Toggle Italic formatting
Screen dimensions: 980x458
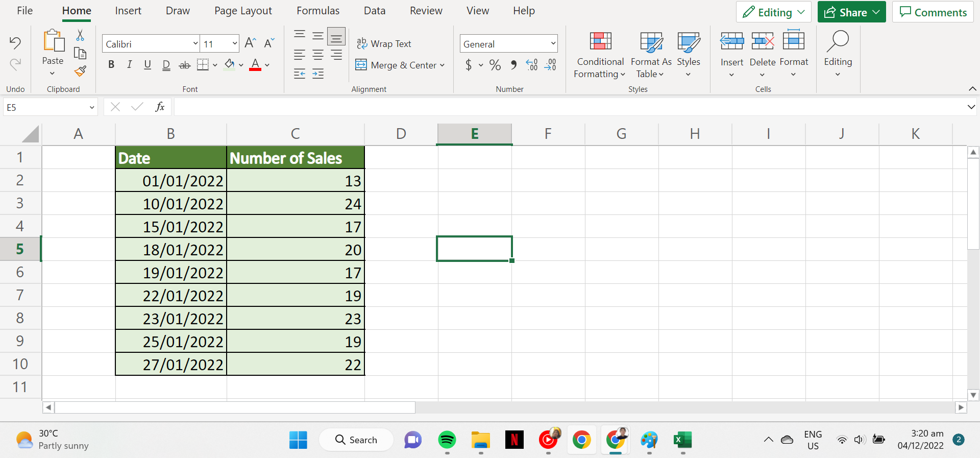click(129, 65)
